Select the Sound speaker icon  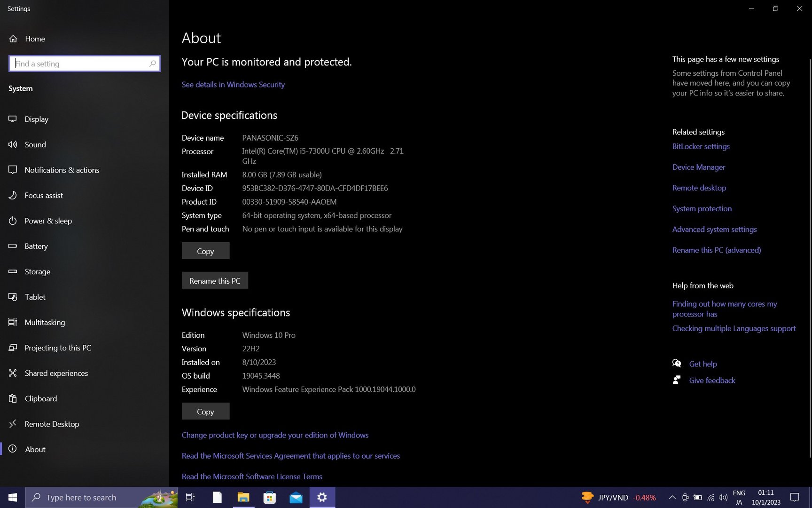13,145
